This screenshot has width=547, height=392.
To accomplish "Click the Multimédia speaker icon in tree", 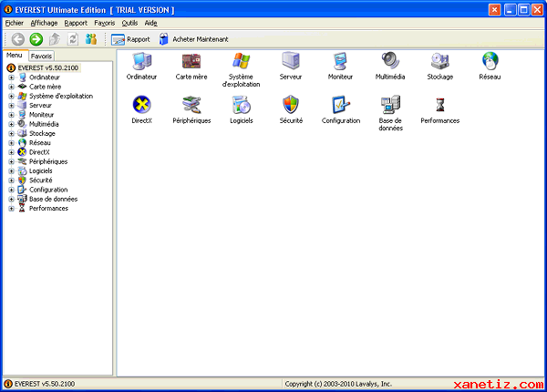I will click(22, 124).
